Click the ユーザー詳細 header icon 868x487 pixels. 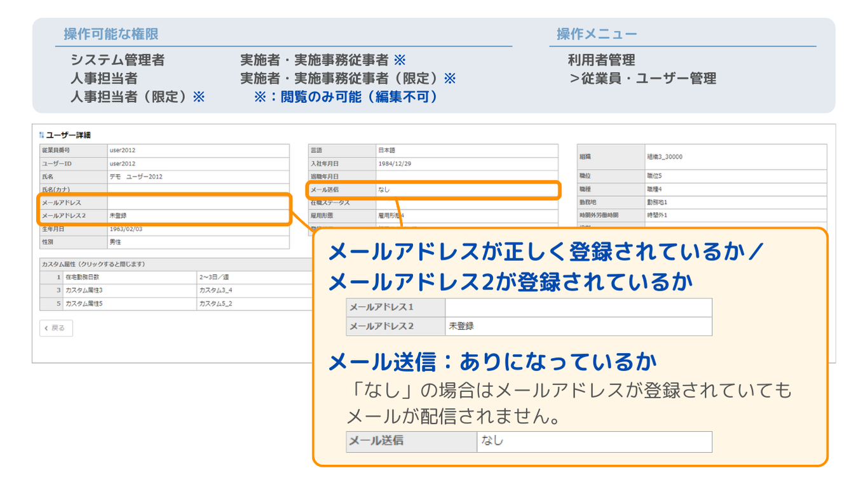coord(42,135)
